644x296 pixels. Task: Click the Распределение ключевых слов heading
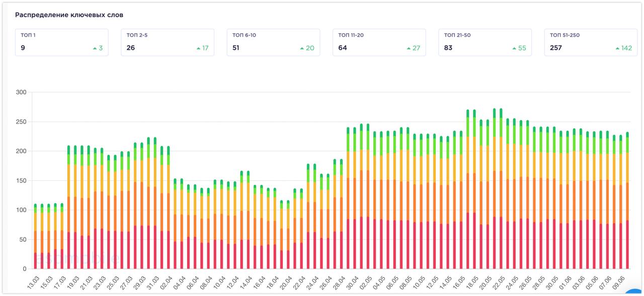tap(69, 15)
